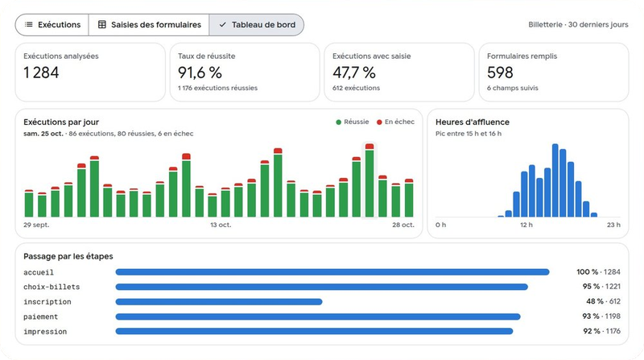Click the 'Heures d'affluence' heading

[x=473, y=122]
